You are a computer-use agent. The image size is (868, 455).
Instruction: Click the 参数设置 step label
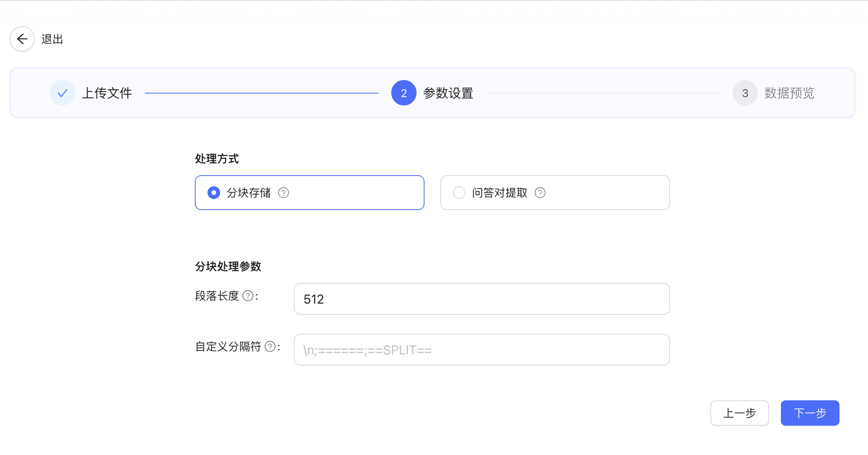[x=448, y=93]
